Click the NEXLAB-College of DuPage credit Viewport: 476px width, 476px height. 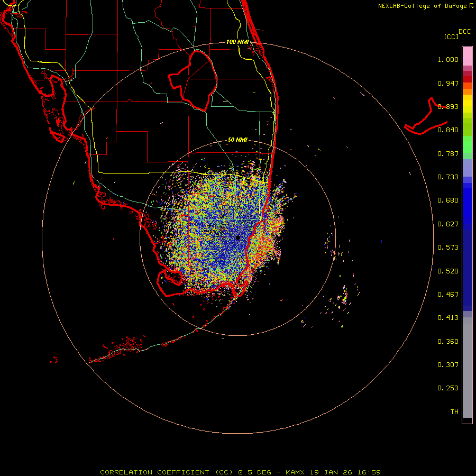pos(422,6)
